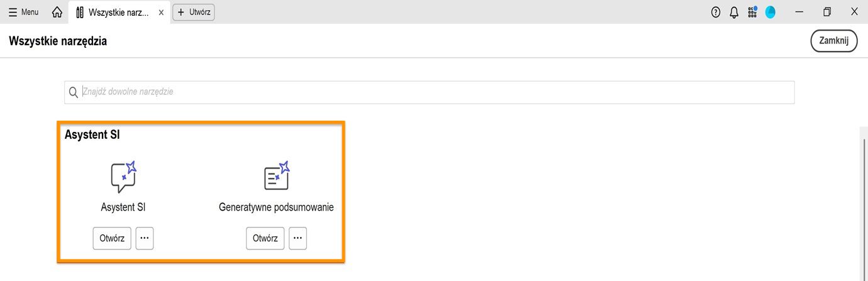Expand more options for Generatywne podsumowanie

[298, 238]
